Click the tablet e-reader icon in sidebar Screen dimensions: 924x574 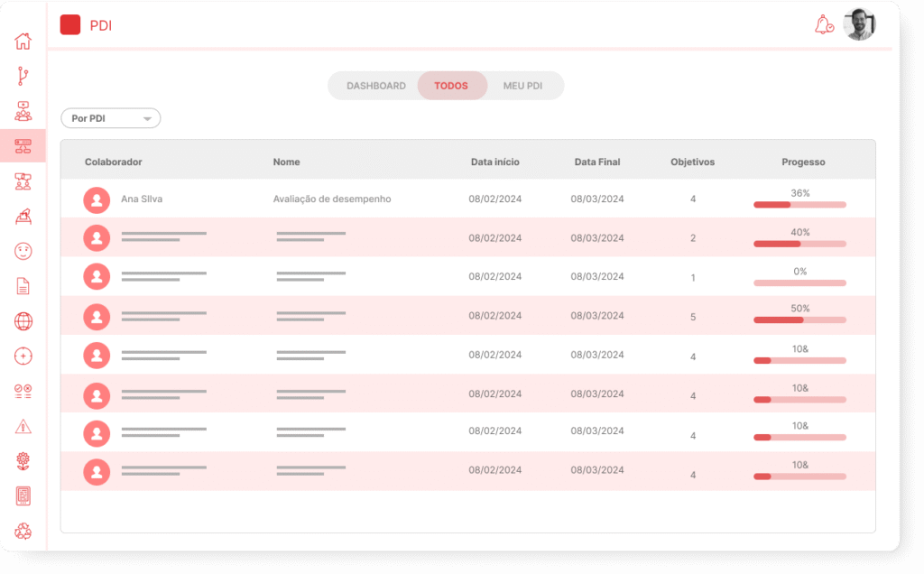coord(23,495)
